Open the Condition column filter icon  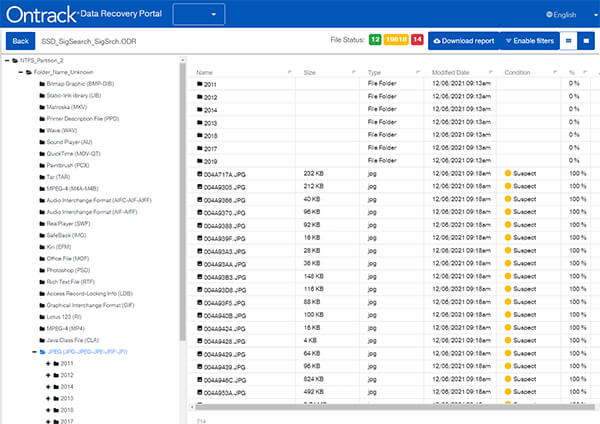pyautogui.click(x=555, y=72)
